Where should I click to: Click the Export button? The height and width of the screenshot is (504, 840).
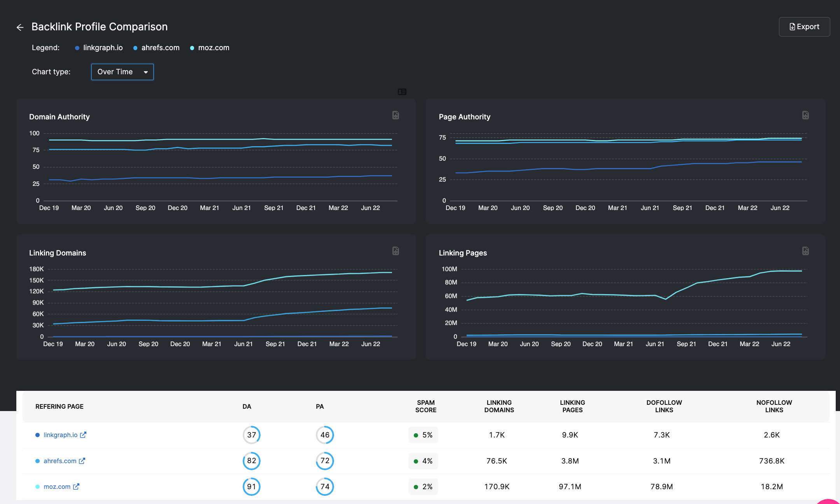(804, 27)
